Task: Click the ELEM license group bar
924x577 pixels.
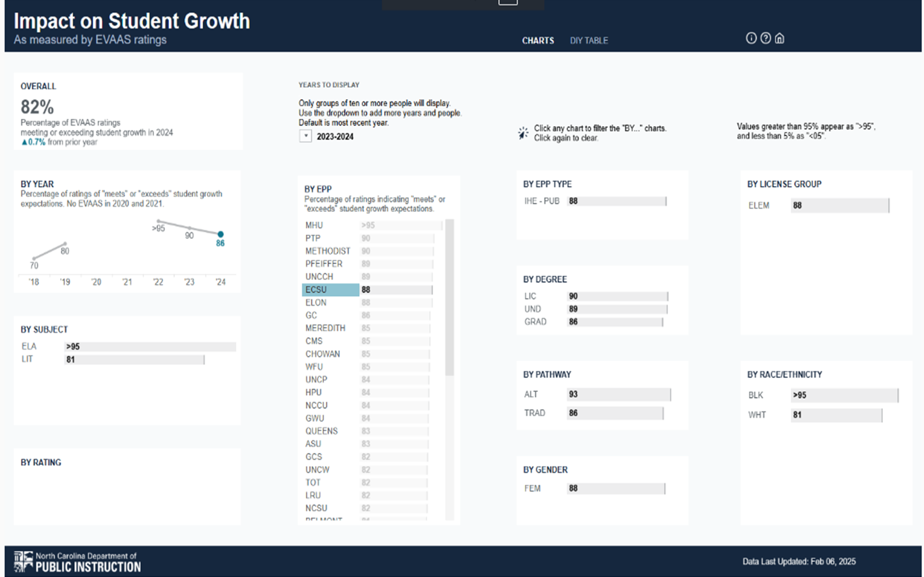Action: pos(839,205)
